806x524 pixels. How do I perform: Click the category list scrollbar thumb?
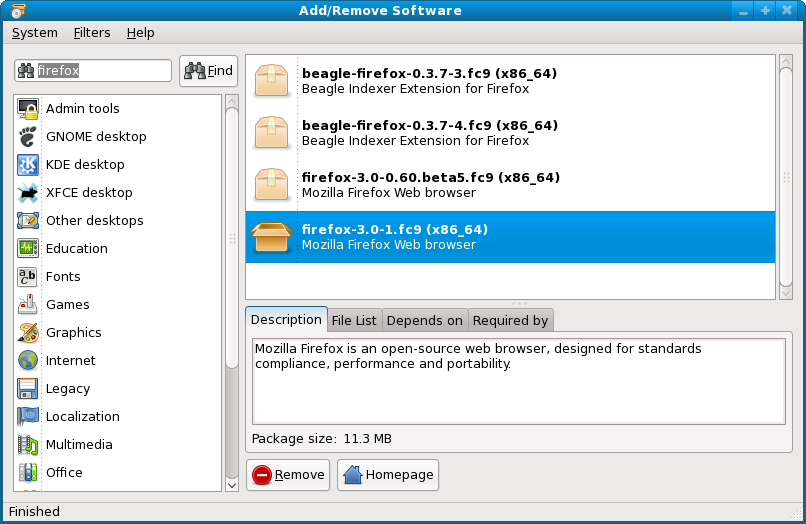pyautogui.click(x=232, y=238)
